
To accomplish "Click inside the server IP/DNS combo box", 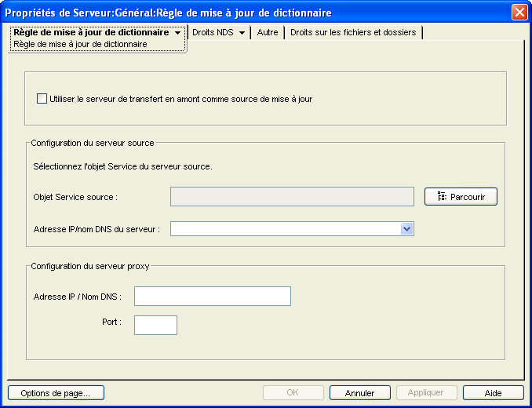I will click(x=285, y=229).
